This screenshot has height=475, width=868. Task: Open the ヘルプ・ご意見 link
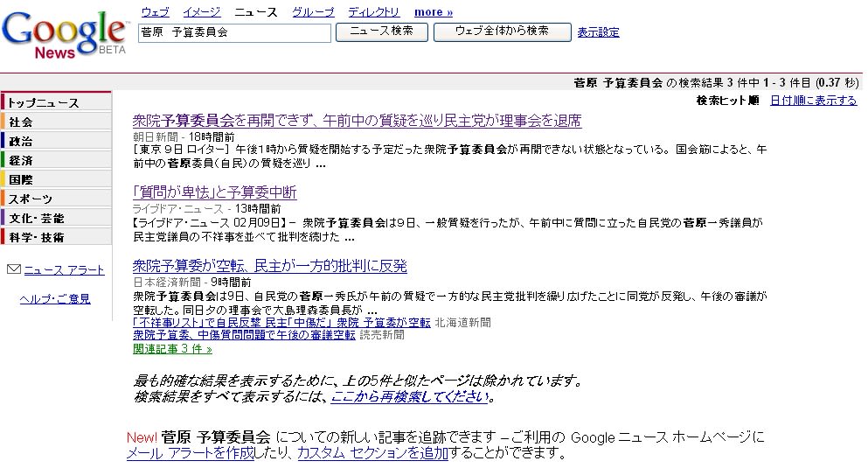tap(55, 299)
